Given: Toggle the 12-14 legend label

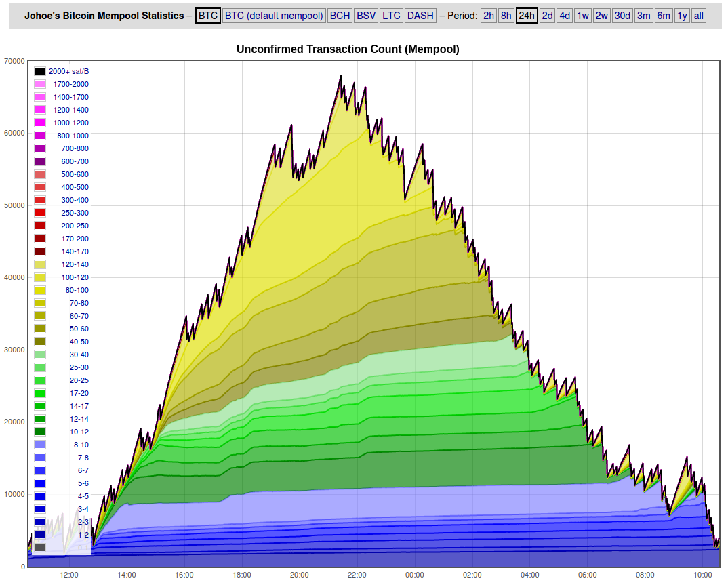Looking at the screenshot, I should [79, 419].
